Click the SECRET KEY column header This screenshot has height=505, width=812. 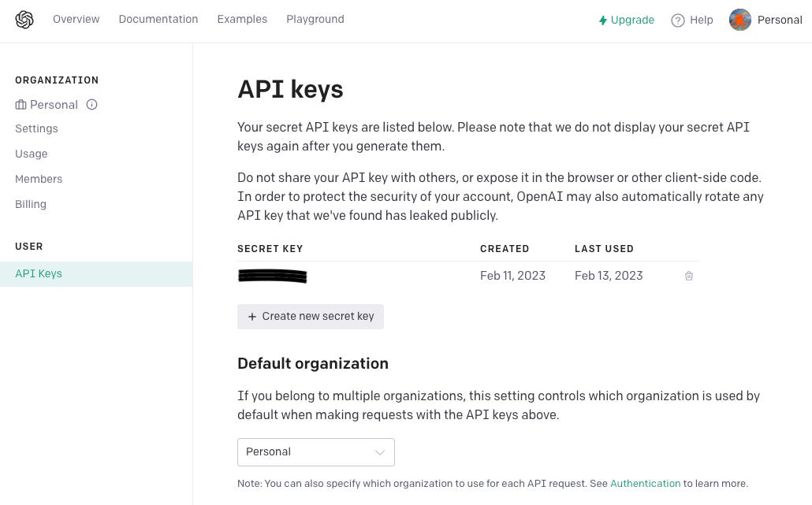(270, 249)
